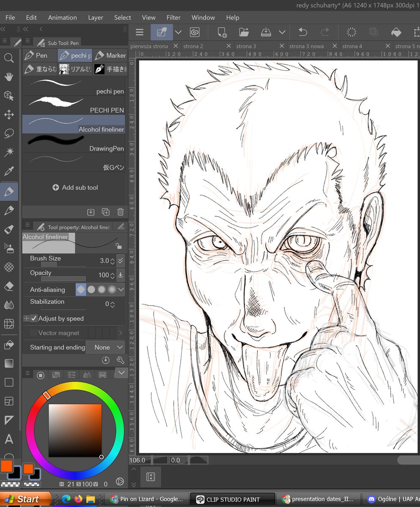The width and height of the screenshot is (420, 507).
Task: Select the Zoom magnifier tool
Action: [x=9, y=58]
